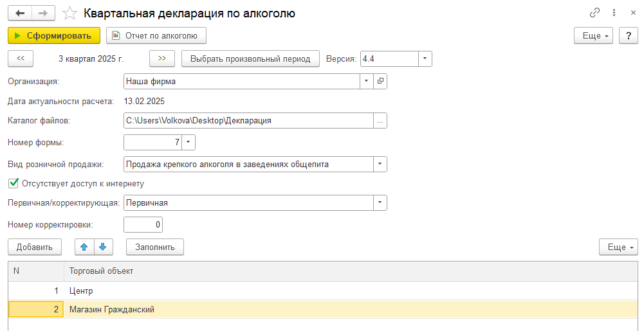644x331 pixels.
Task: Click the forward navigation arrow
Action: [x=43, y=13]
